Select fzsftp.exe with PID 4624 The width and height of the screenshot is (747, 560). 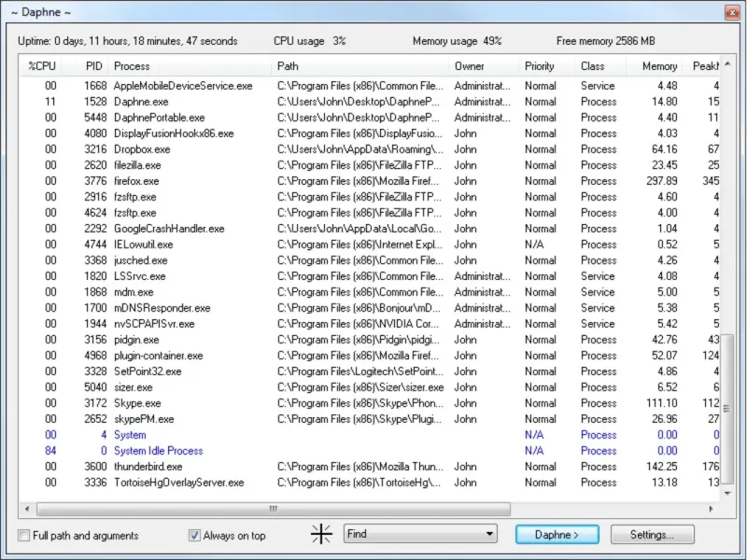click(369, 213)
